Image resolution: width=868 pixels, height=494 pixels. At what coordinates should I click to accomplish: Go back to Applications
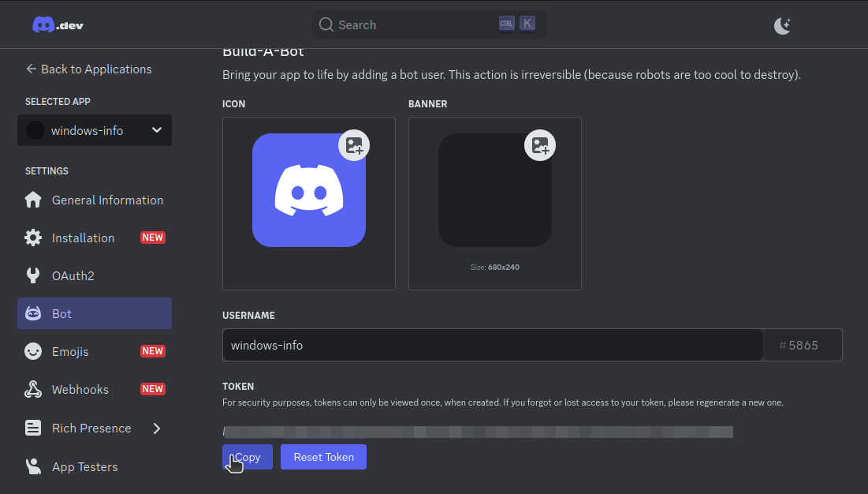(88, 69)
